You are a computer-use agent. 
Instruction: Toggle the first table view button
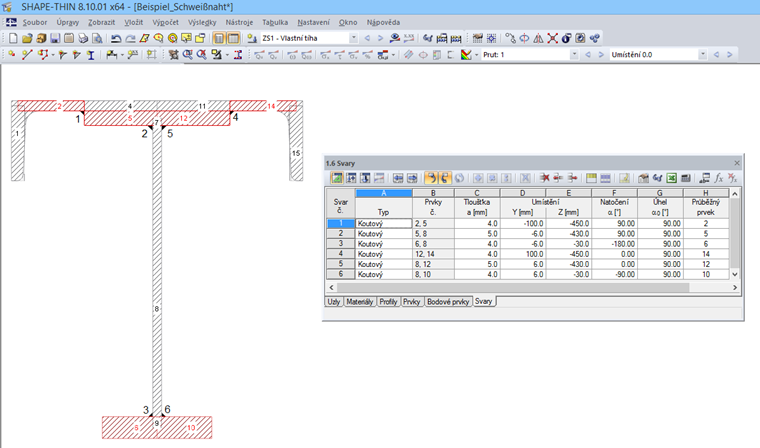tap(219, 38)
